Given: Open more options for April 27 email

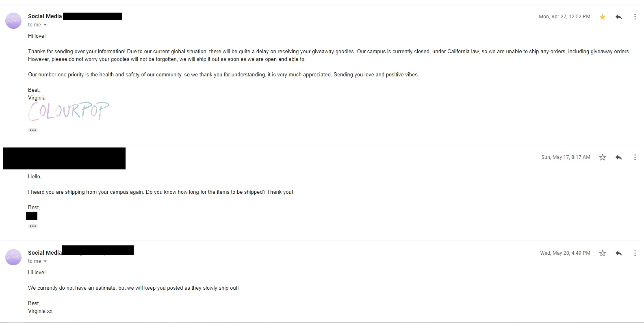Looking at the screenshot, I should tap(635, 17).
